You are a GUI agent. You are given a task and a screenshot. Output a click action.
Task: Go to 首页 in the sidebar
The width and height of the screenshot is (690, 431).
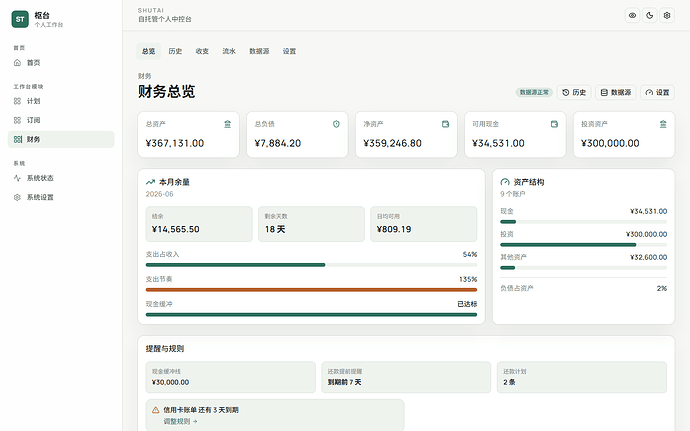pyautogui.click(x=61, y=63)
